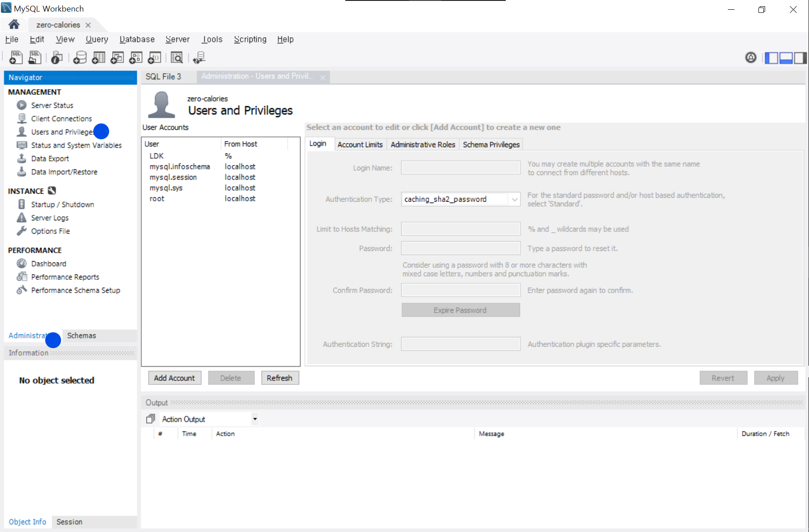Switch to the Administration navigator tab
The width and height of the screenshot is (809, 532).
(x=27, y=336)
